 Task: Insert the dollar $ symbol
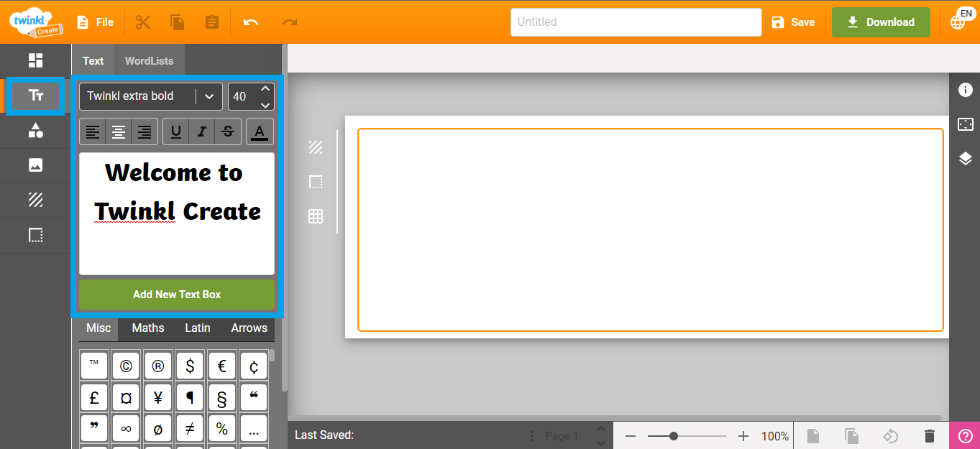point(190,366)
